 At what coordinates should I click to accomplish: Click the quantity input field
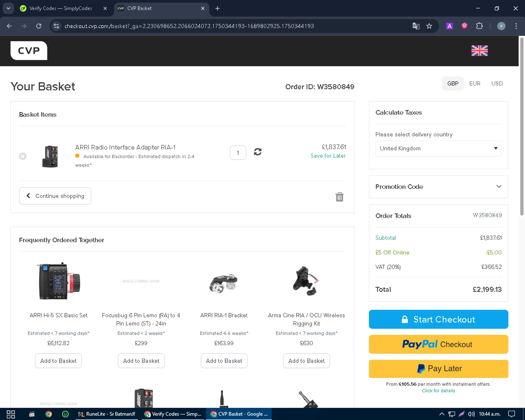click(x=238, y=153)
